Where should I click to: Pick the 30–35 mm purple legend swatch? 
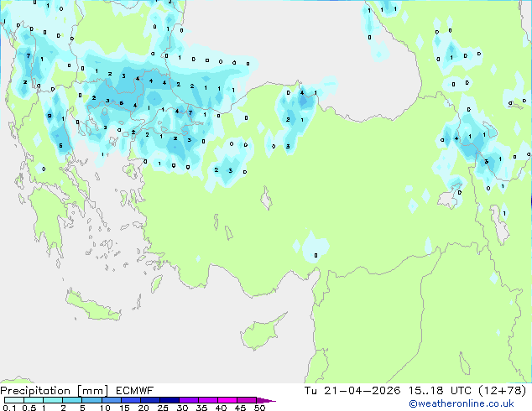[x=189, y=400]
